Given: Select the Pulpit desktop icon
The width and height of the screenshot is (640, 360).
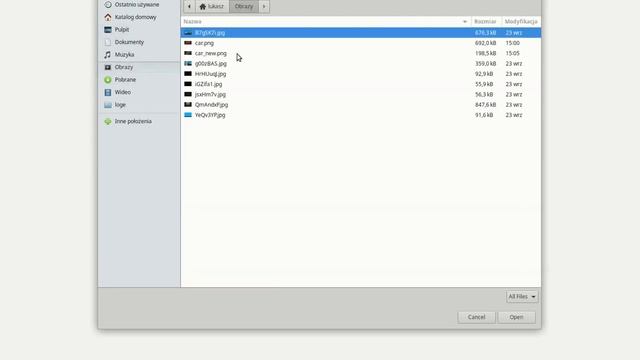Looking at the screenshot, I should coord(108,29).
